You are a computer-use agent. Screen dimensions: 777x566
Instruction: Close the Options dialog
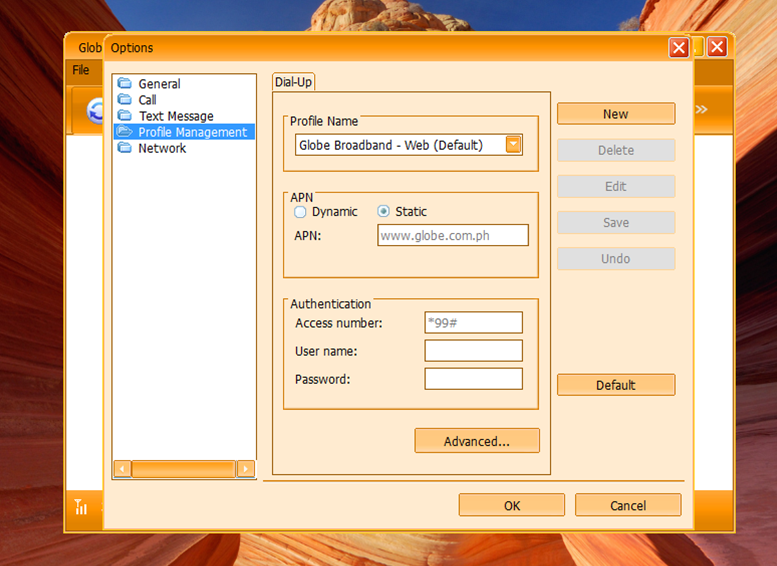[x=678, y=48]
